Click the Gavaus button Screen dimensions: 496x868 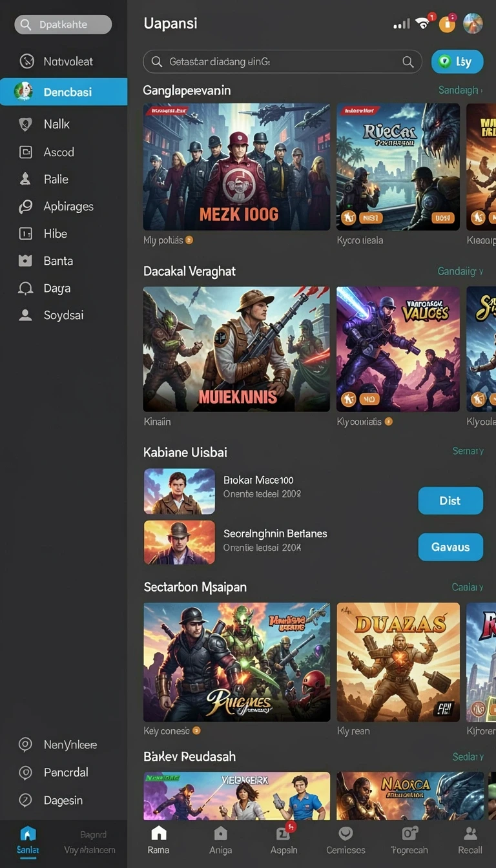point(451,547)
